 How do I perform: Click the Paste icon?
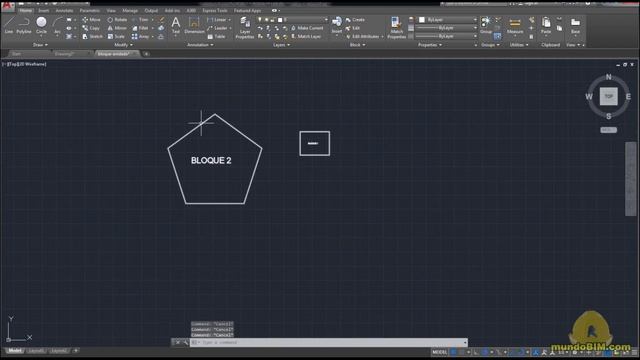click(x=546, y=24)
